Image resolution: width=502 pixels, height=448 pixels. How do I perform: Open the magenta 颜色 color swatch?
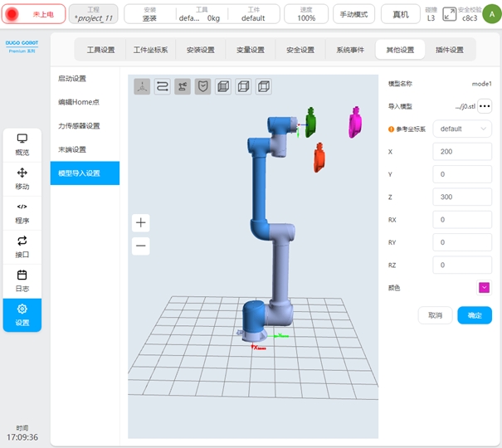coord(484,287)
